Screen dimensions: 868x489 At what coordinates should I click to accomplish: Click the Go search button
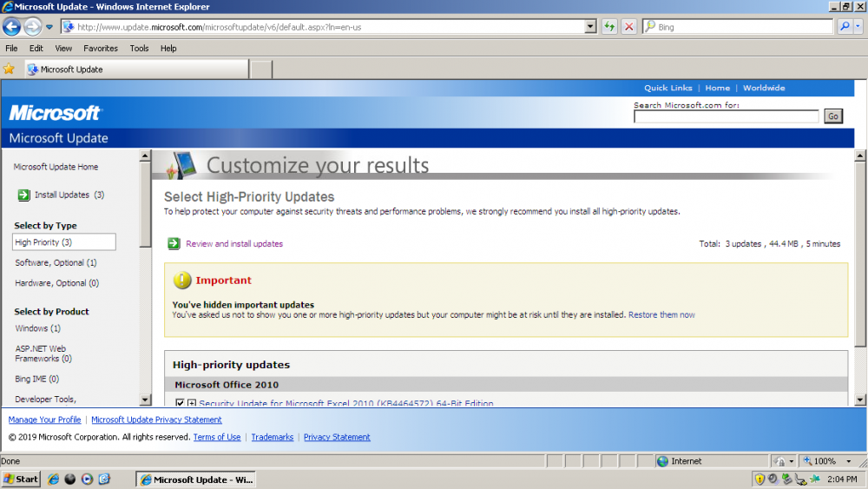point(833,116)
